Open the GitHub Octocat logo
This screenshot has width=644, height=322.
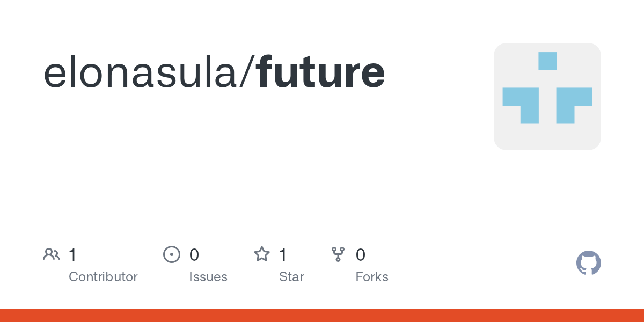click(x=588, y=263)
